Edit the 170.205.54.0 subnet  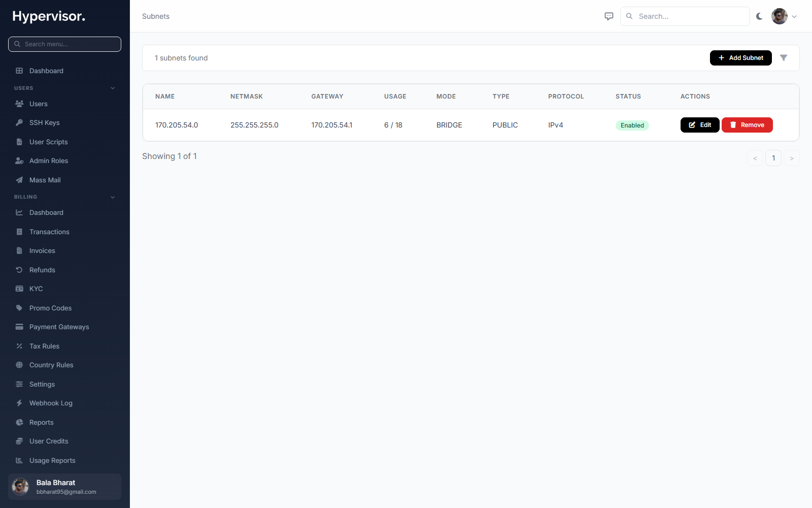tap(700, 125)
